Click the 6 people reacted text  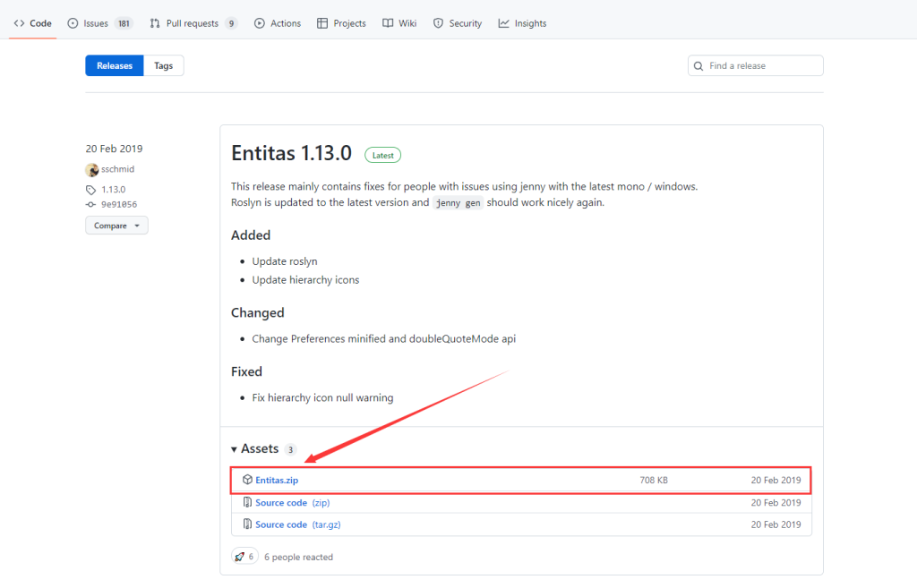(x=298, y=557)
